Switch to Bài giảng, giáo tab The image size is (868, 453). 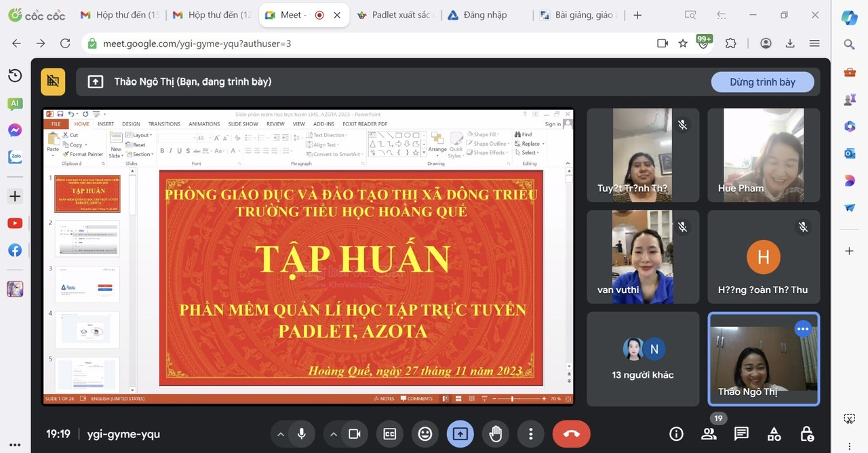point(578,15)
